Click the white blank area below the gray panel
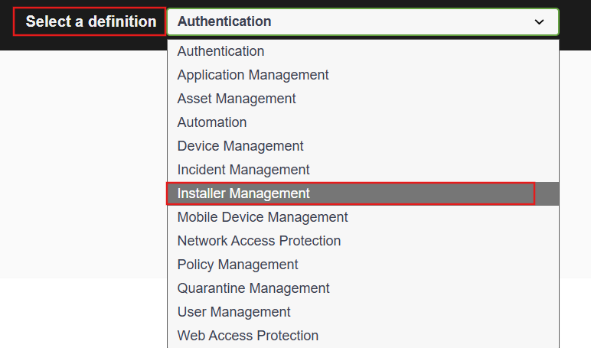The image size is (591, 364). click(83, 321)
